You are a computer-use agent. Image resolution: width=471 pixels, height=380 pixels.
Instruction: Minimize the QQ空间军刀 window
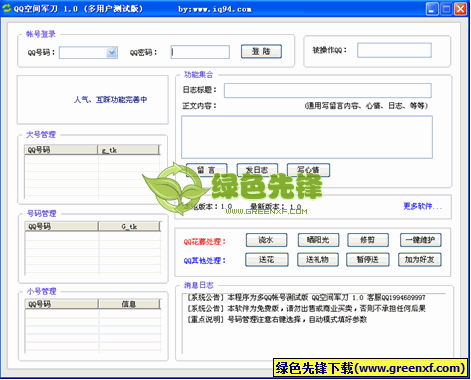pyautogui.click(x=432, y=9)
